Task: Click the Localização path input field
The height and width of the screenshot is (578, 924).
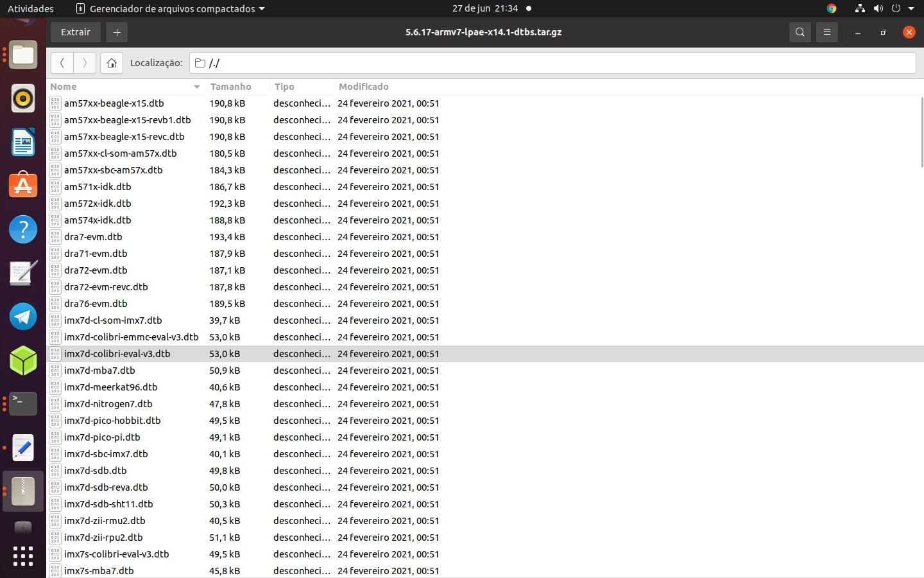Action: (x=552, y=63)
